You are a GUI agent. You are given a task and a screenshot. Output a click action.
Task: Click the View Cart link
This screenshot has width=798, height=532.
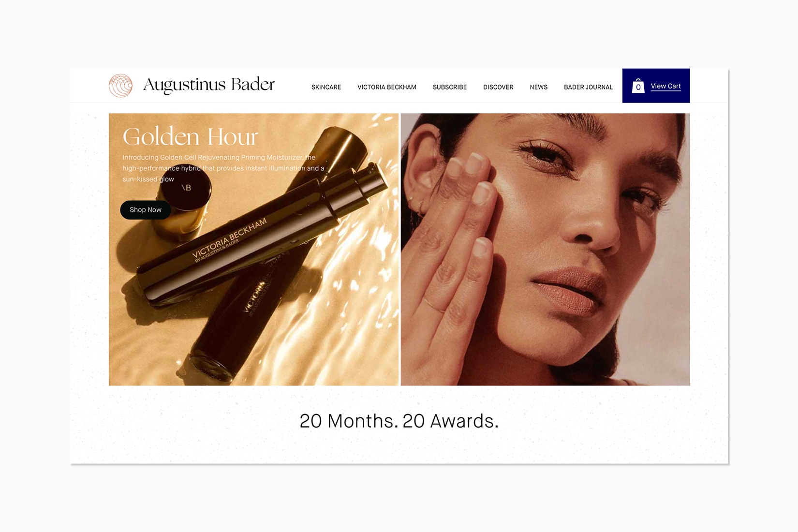click(x=665, y=86)
